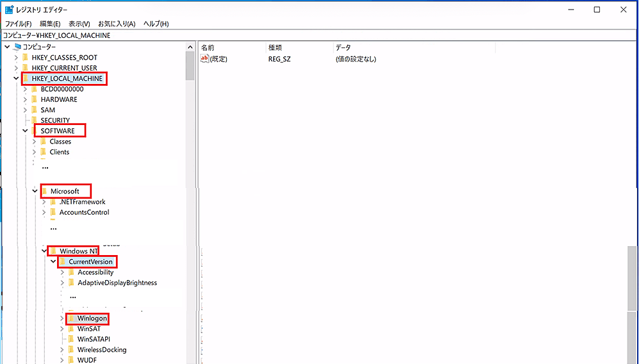Click the (既定) string value icon

pos(205,59)
